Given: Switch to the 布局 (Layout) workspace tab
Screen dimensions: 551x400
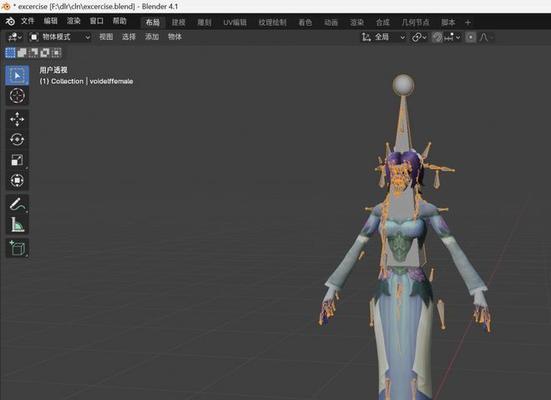Looking at the screenshot, I should click(x=153, y=22).
